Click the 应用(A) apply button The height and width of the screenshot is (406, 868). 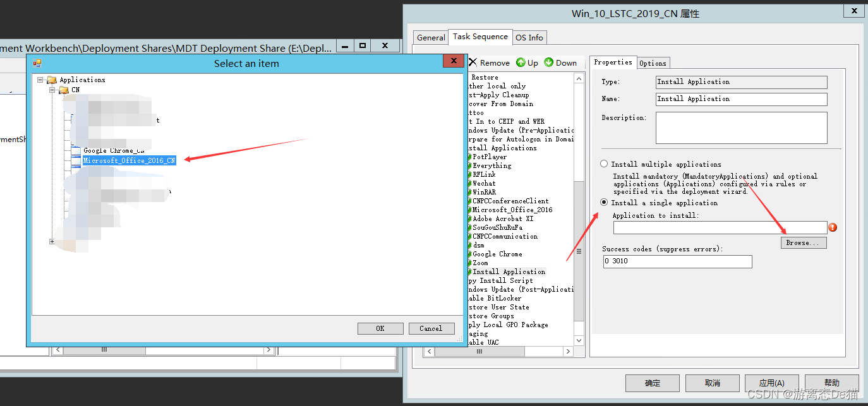click(771, 383)
